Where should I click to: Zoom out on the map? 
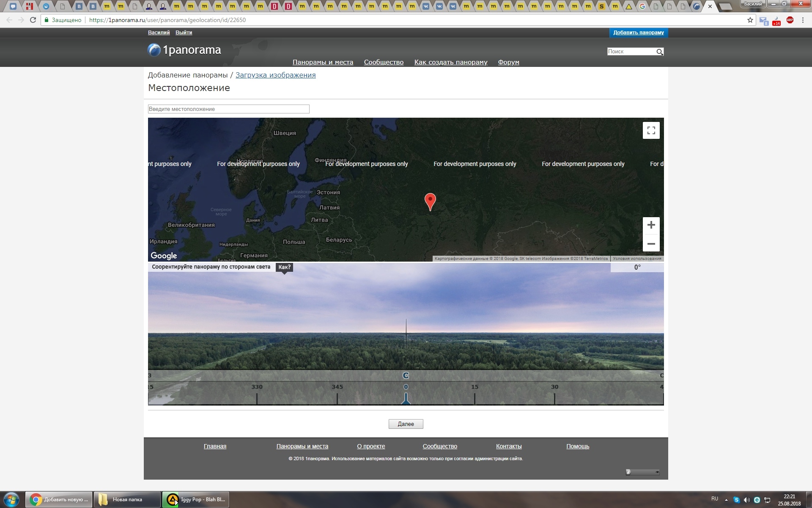[651, 244]
